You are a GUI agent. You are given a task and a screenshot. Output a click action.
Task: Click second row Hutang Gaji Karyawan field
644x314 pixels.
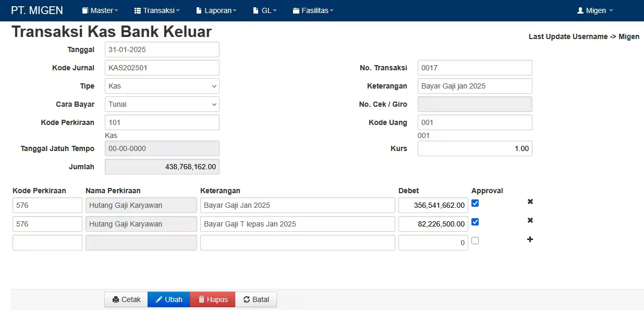click(x=141, y=224)
